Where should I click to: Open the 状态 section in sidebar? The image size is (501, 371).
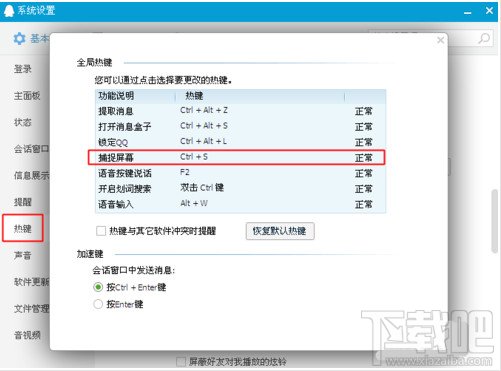pyautogui.click(x=23, y=122)
